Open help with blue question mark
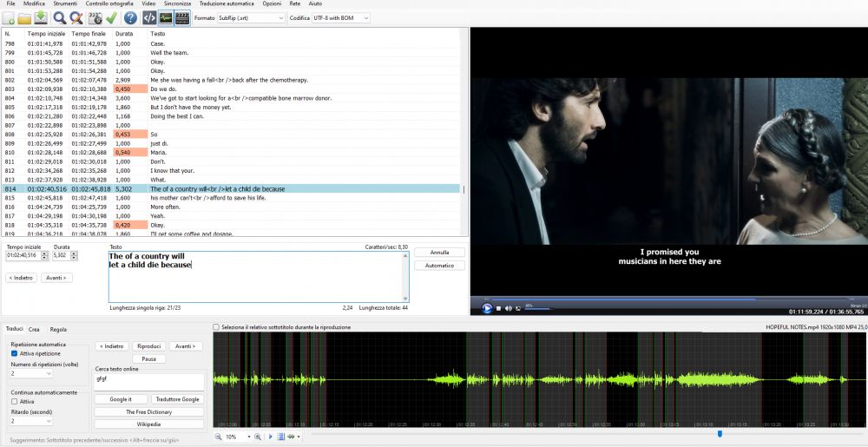 130,18
